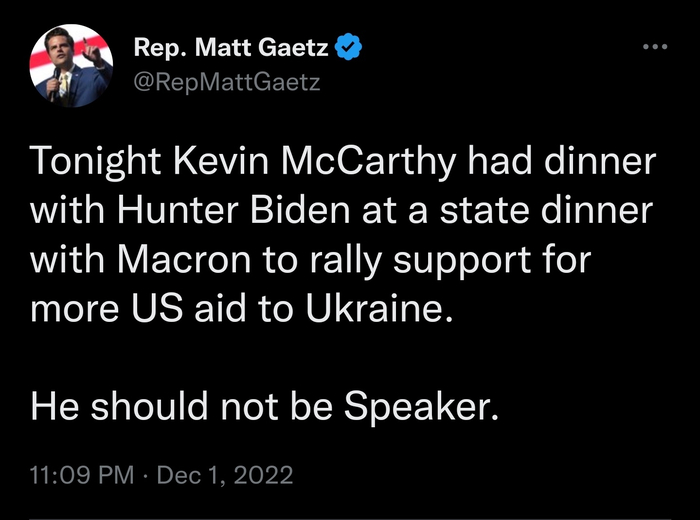
Task: Open Matt Gaetz's profile picture
Action: coord(70,65)
